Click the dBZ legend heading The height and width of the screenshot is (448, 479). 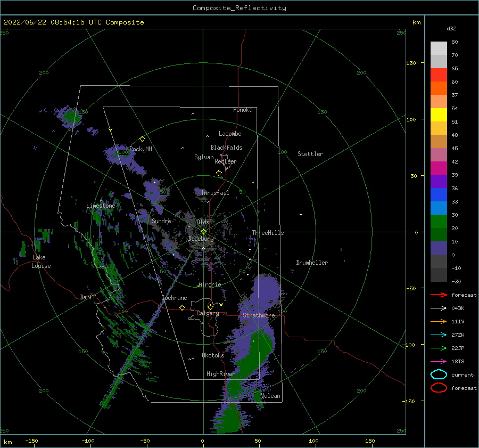451,28
